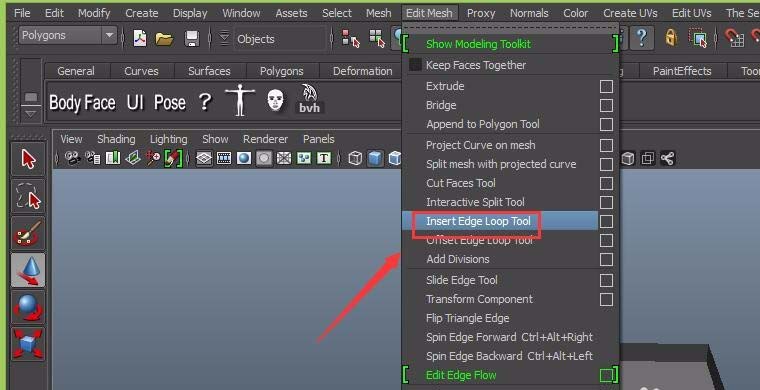The image size is (760, 390).
Task: Open the Shading panel menu
Action: [x=116, y=139]
